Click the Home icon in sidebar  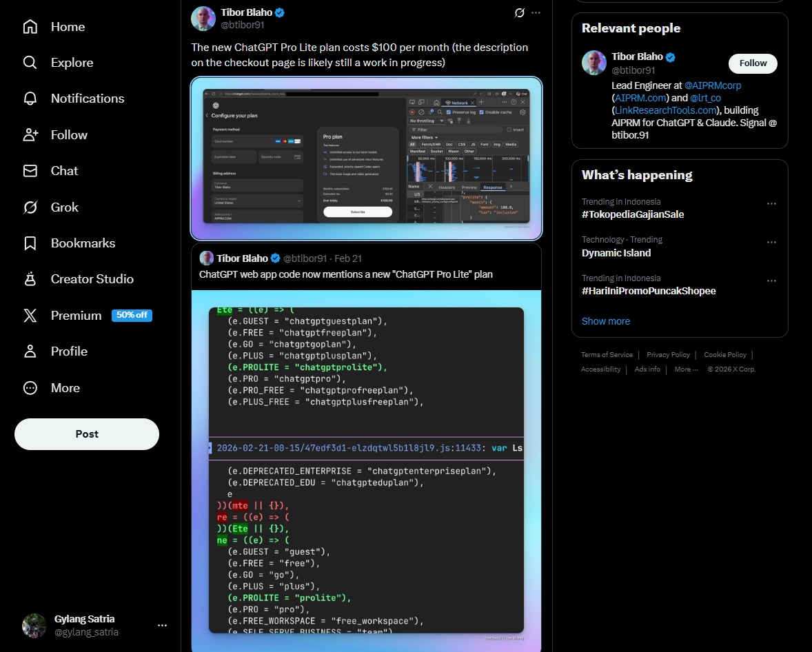click(x=30, y=27)
